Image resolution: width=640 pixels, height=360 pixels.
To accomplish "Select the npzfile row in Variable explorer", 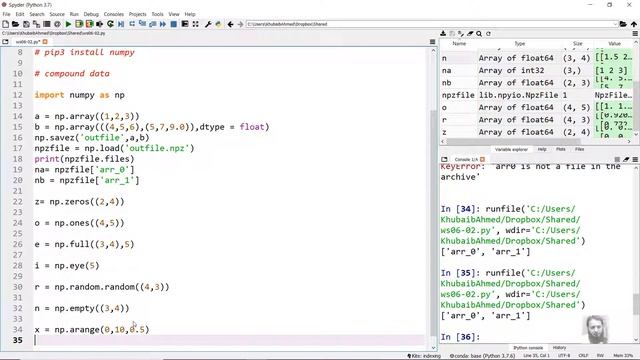I will [537, 95].
